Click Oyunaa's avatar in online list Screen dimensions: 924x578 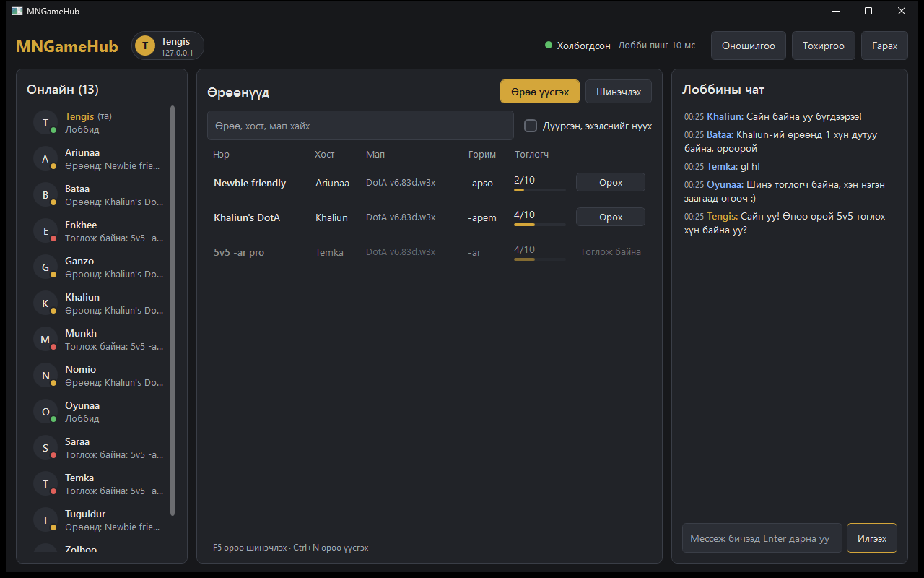[x=45, y=412]
